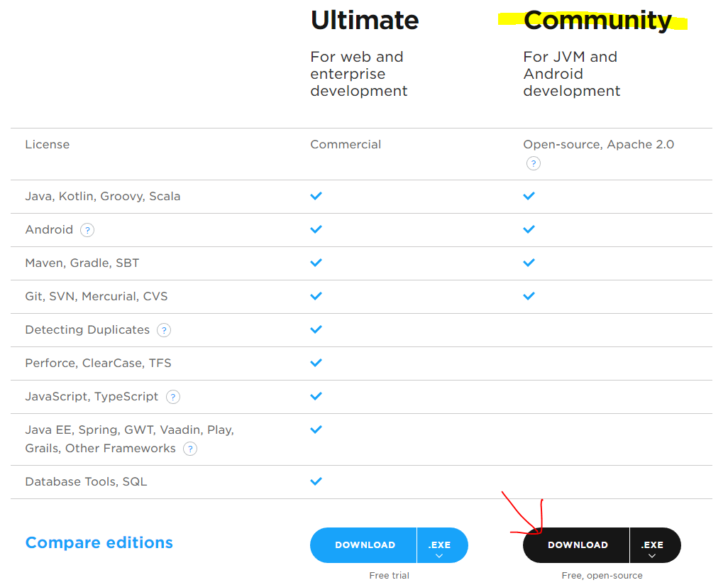Viewport: 728px width, 585px height.
Task: Select the Maven, Gradle, SBT label
Action: coord(82,263)
